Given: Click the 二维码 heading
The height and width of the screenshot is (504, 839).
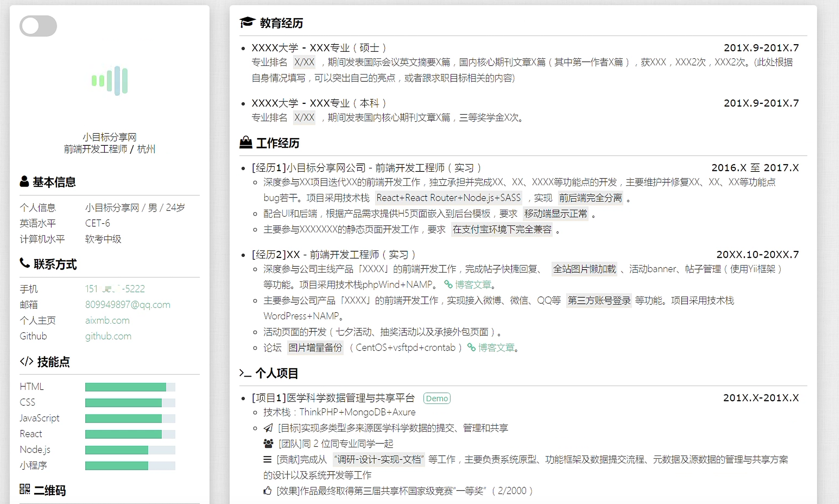Looking at the screenshot, I should pos(50,490).
